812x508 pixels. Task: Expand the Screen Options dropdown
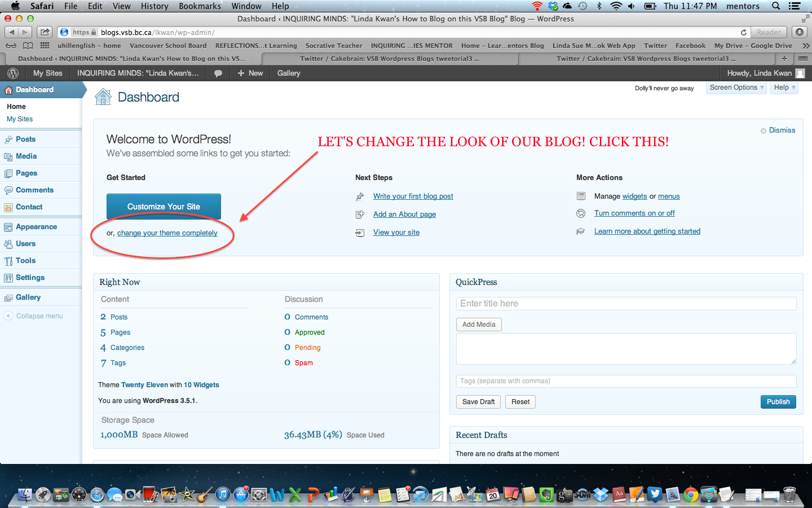[736, 87]
